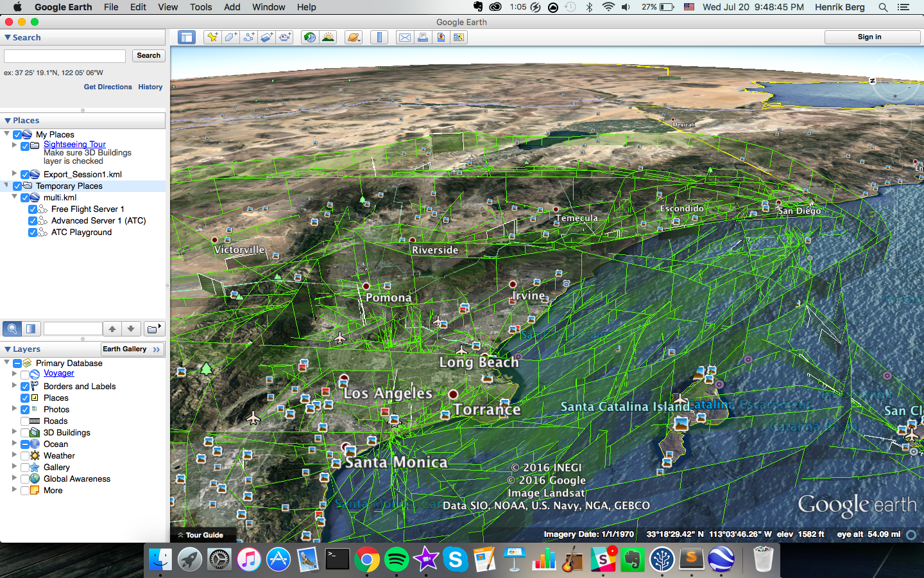The height and width of the screenshot is (578, 924).
Task: Hide the sidebar using toolbar button
Action: [x=187, y=37]
